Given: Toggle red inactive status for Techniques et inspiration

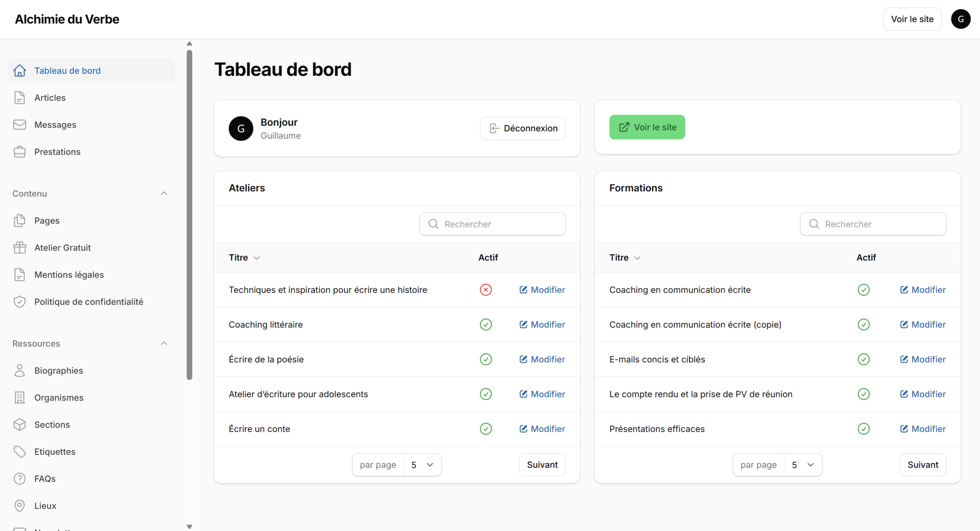Looking at the screenshot, I should tap(485, 290).
